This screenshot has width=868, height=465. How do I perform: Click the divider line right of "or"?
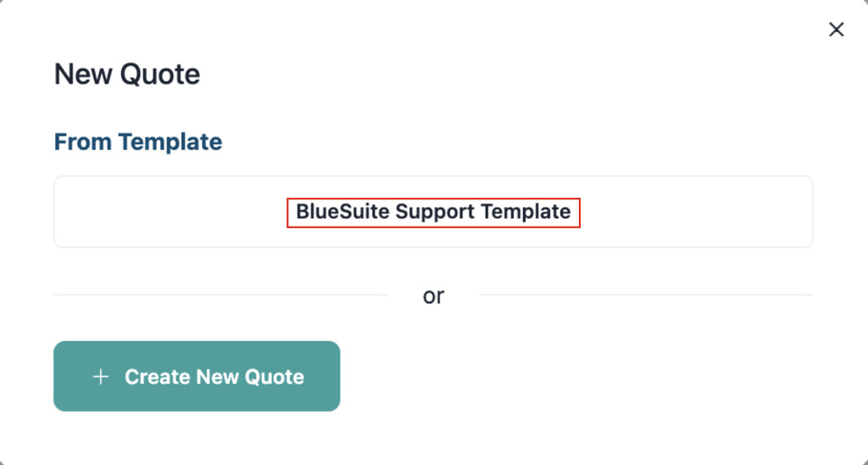645,294
